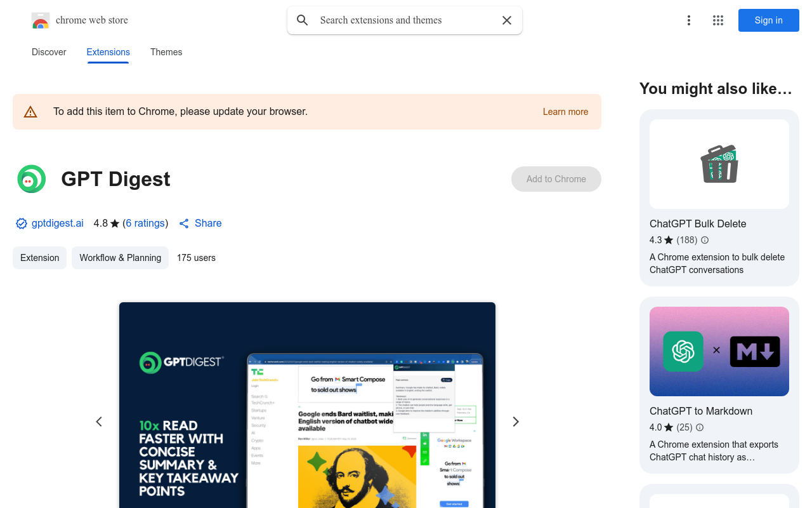
Task: Switch to the Themes tab
Action: 166,52
